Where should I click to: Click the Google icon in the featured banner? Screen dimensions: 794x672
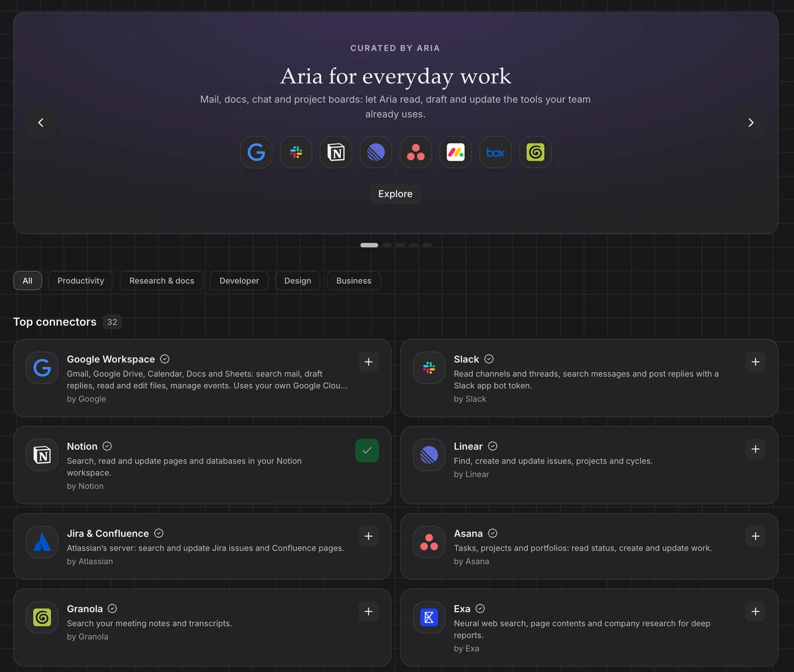coord(256,152)
